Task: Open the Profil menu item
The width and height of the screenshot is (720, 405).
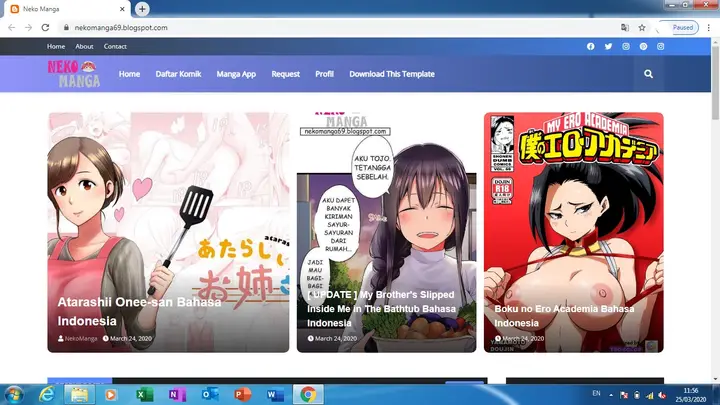Action: click(324, 74)
